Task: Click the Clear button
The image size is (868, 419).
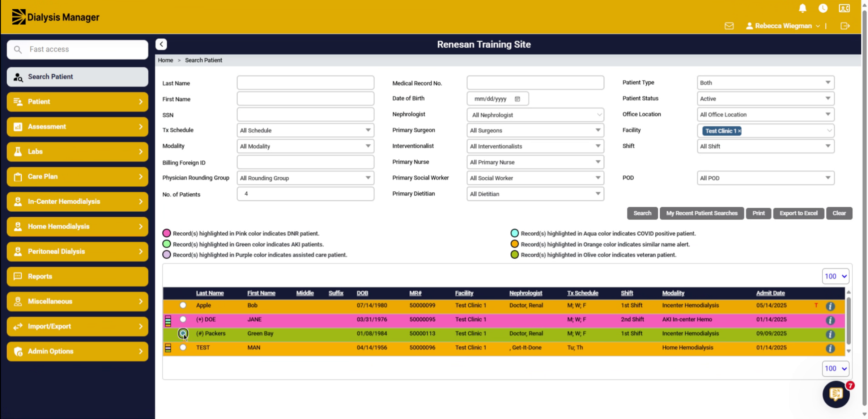Action: pos(839,213)
